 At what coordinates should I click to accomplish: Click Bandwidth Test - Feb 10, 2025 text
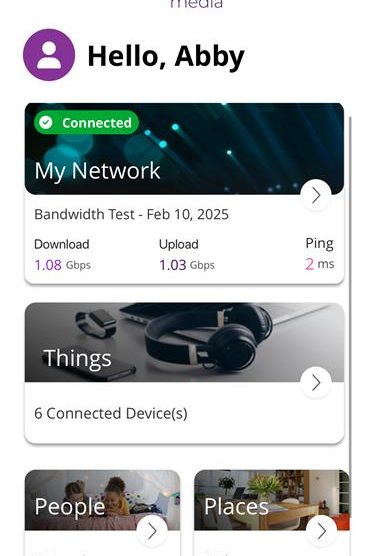[131, 215]
